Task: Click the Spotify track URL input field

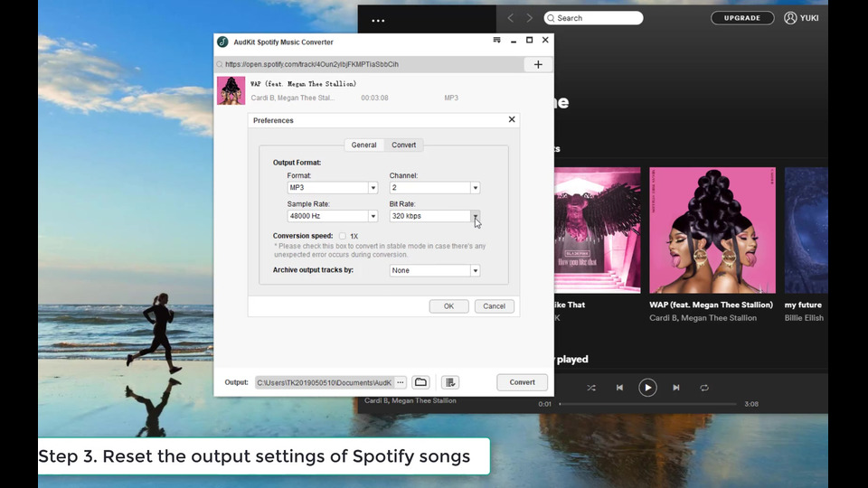Action: pyautogui.click(x=370, y=64)
